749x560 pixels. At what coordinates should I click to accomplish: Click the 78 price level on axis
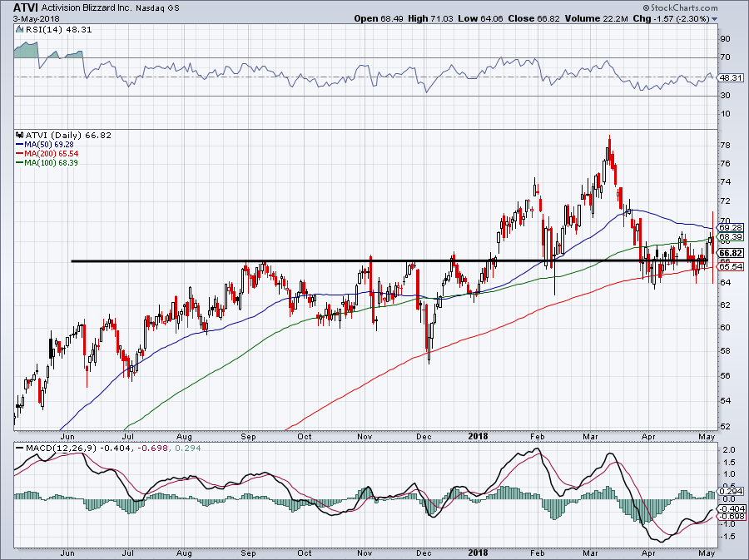pyautogui.click(x=725, y=145)
